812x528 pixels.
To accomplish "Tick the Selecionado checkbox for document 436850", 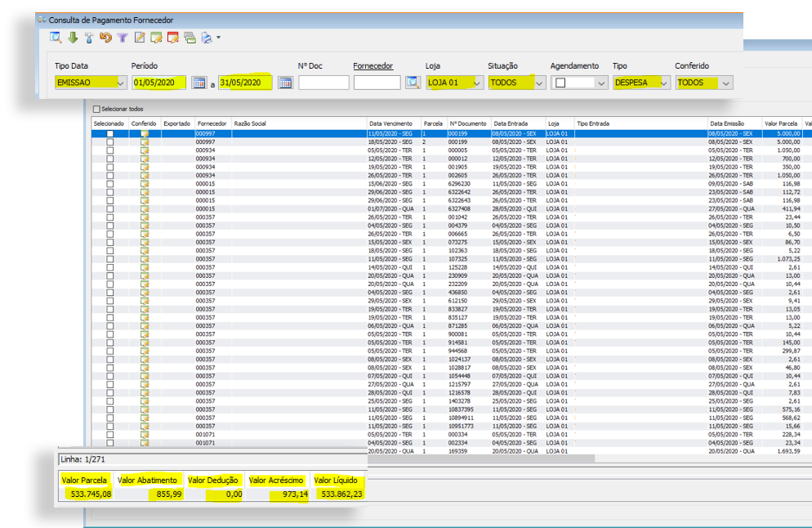I will pyautogui.click(x=109, y=293).
